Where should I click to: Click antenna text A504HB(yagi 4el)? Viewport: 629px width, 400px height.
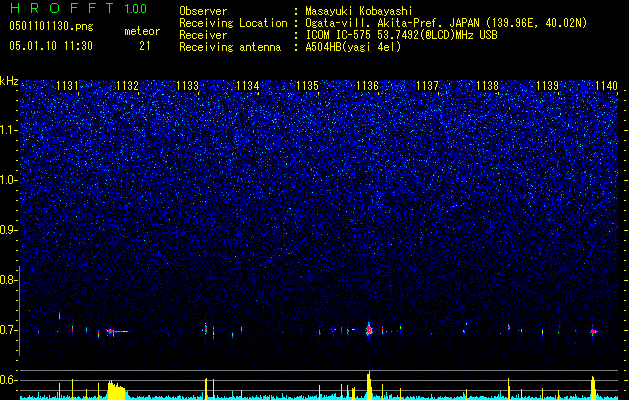coord(353,47)
